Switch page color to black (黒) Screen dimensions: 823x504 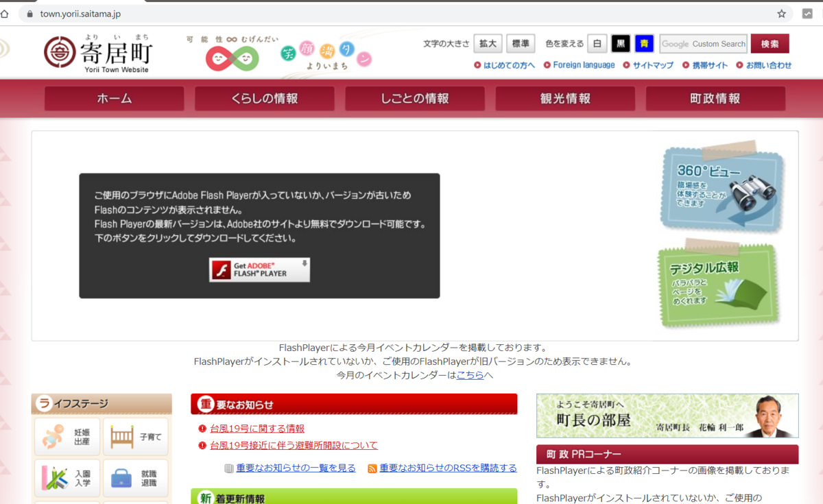point(620,43)
